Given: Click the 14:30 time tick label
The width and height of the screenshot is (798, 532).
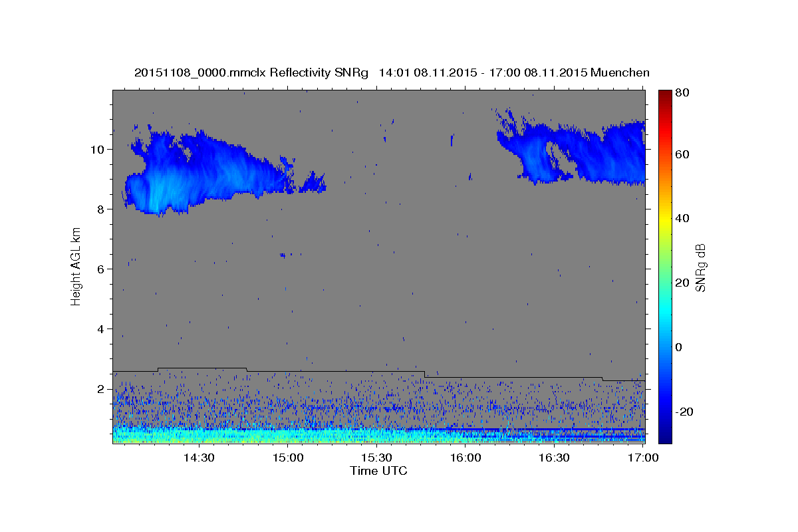Looking at the screenshot, I should tap(199, 458).
